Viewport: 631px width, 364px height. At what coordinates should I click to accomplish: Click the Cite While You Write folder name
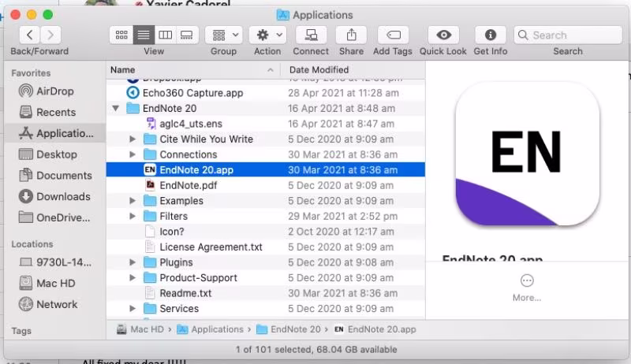coord(206,139)
